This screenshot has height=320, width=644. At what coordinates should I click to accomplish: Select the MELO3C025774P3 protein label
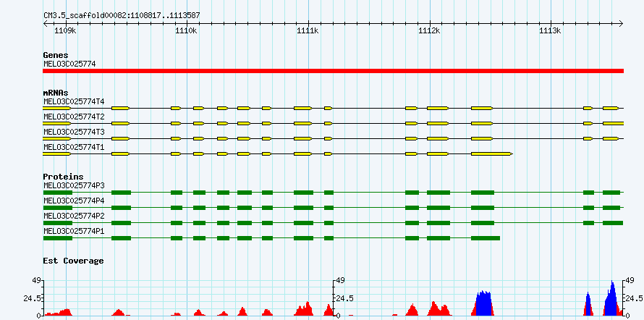(x=74, y=185)
